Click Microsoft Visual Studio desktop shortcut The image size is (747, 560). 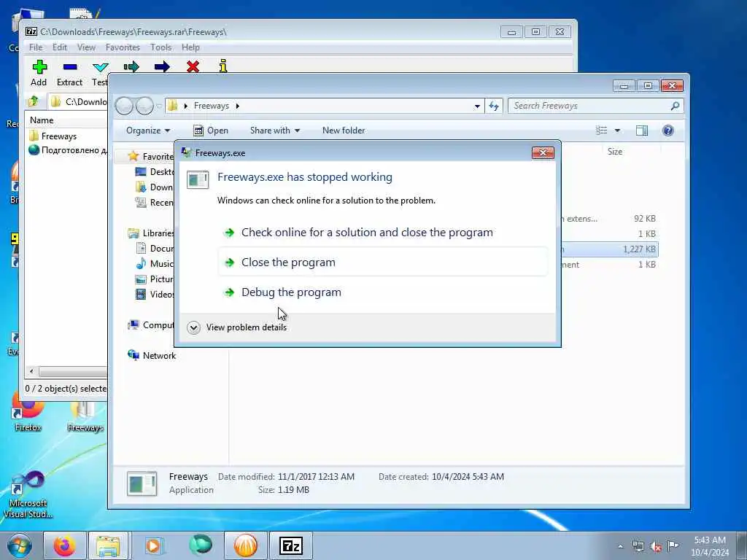[x=28, y=494]
